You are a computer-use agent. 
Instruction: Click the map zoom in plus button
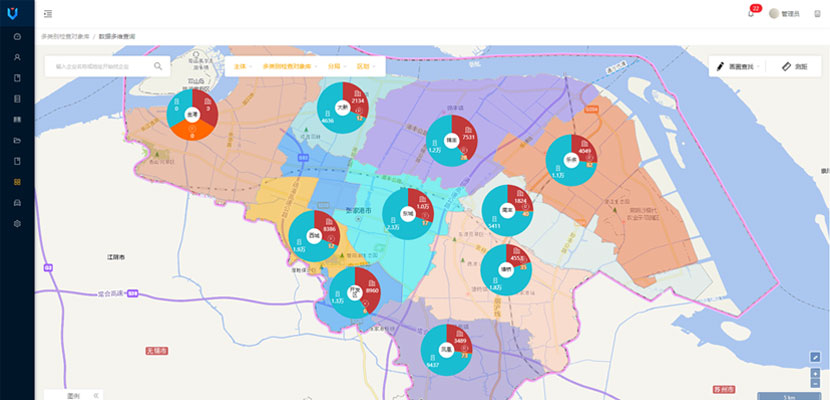tap(815, 372)
